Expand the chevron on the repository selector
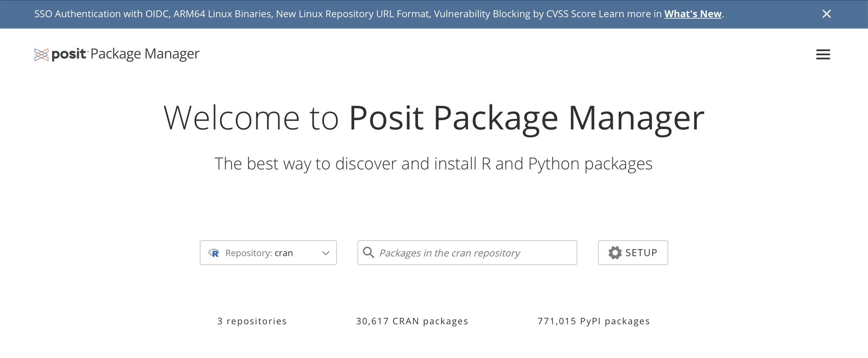Image resolution: width=868 pixels, height=358 pixels. pyautogui.click(x=325, y=253)
